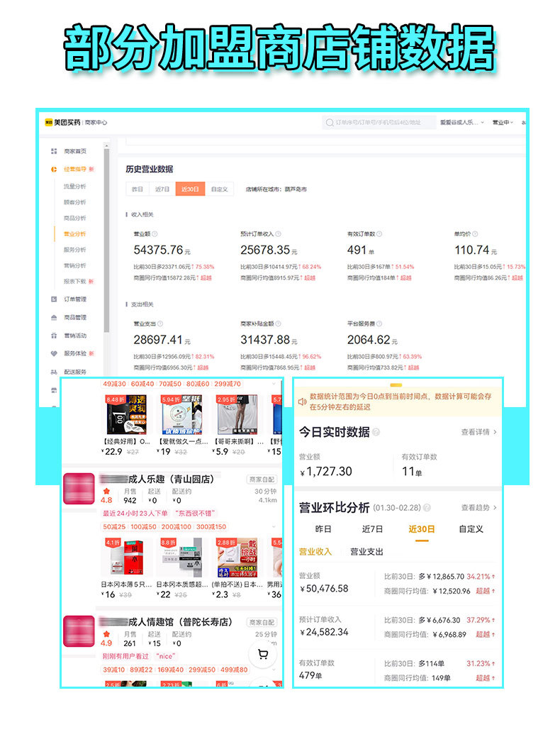
Task: Select the orange 近30日 tab in 历史营业数据
Action: pos(190,189)
